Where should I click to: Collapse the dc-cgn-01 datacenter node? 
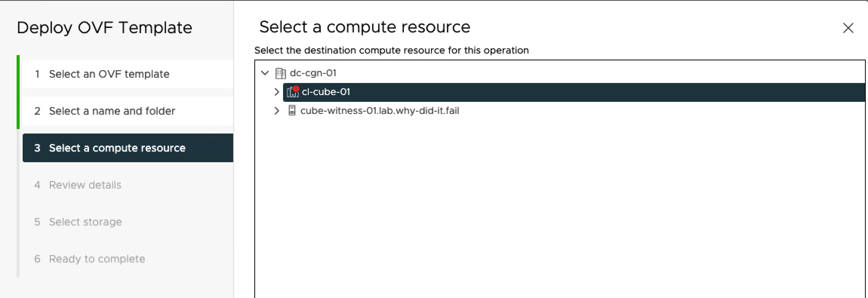(x=265, y=73)
